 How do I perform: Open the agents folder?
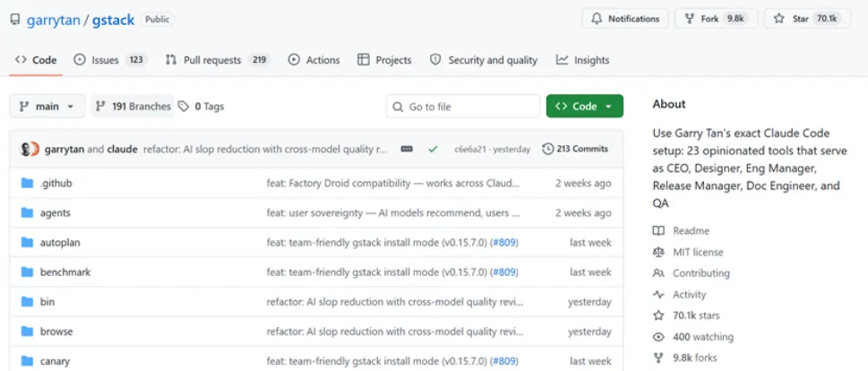[56, 212]
